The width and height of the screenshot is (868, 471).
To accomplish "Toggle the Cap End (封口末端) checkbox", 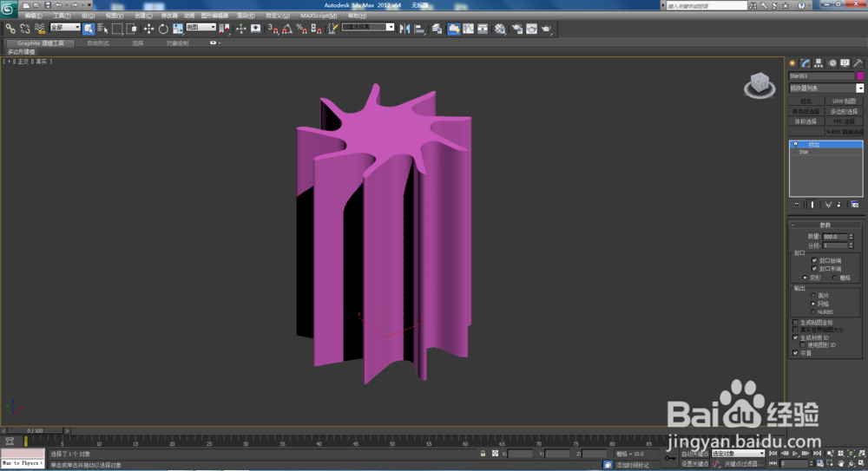I will point(814,268).
